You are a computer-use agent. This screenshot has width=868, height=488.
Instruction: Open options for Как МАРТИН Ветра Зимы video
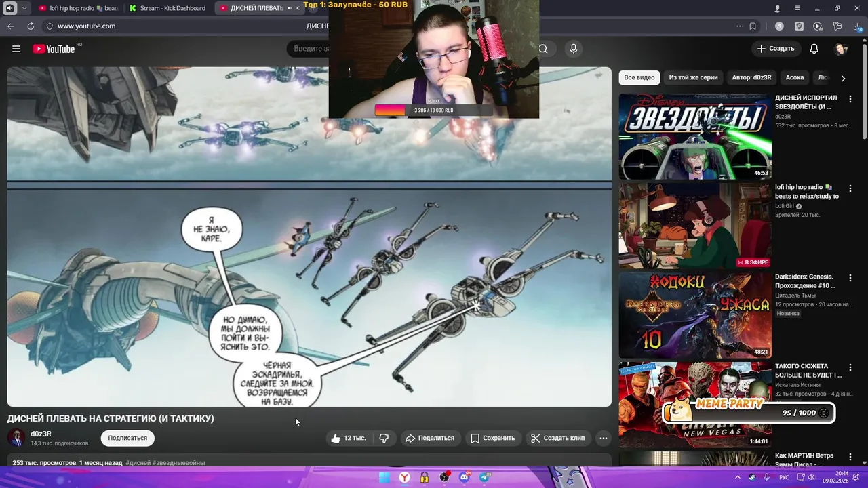(850, 457)
